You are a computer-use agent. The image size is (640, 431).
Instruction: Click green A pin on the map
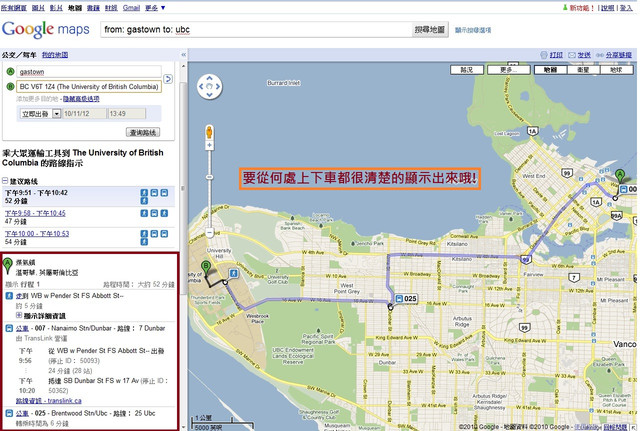[620, 176]
